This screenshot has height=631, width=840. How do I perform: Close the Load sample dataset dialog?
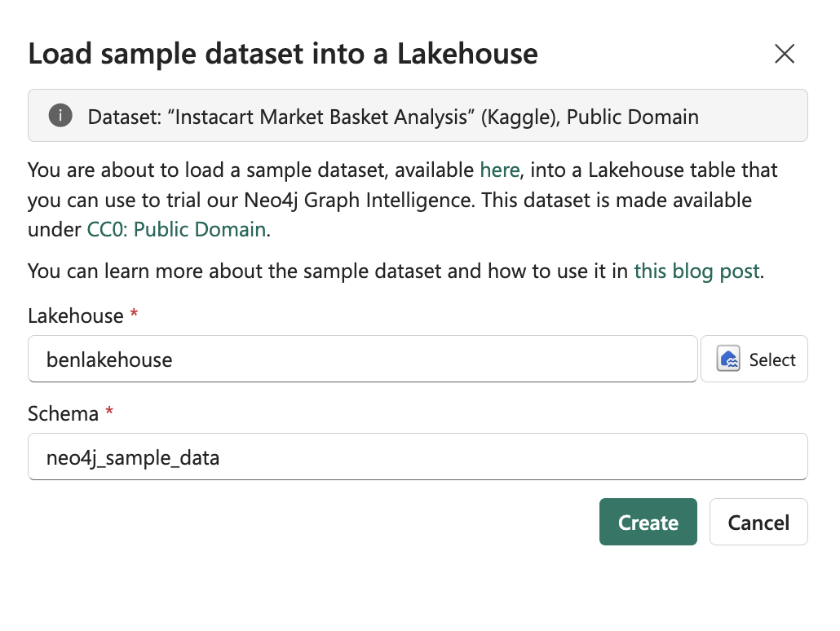785,54
